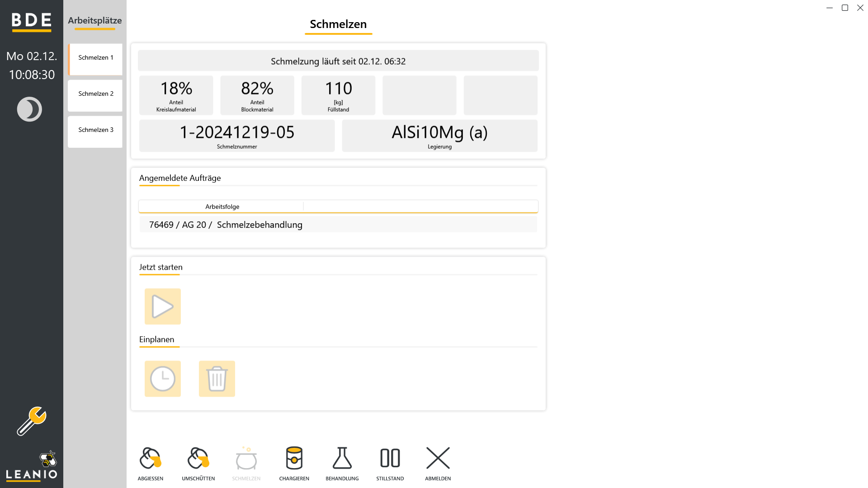868x488 pixels.
Task: Click the Arbeitsfolge column header
Action: (222, 206)
